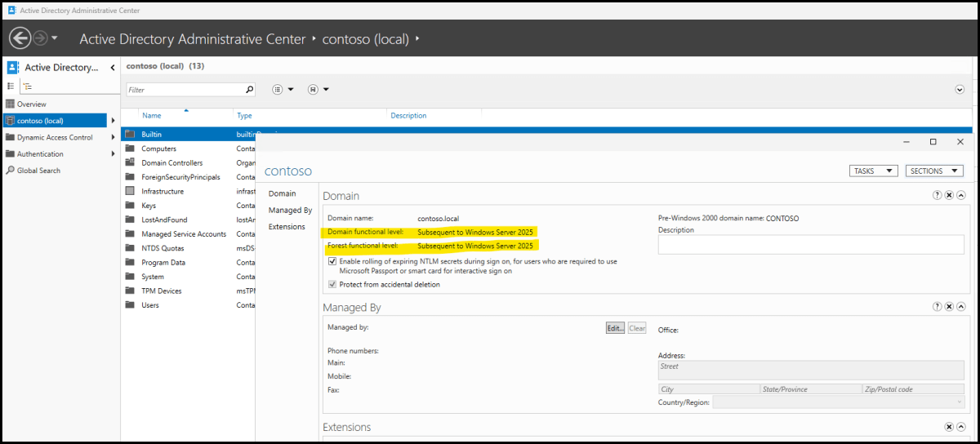
Task: Click the forward navigation arrow
Action: (40, 38)
